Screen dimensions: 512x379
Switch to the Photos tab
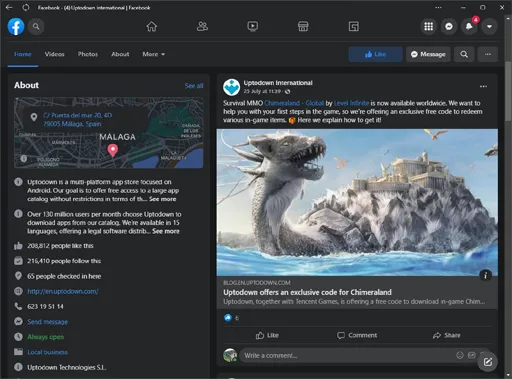tap(88, 54)
